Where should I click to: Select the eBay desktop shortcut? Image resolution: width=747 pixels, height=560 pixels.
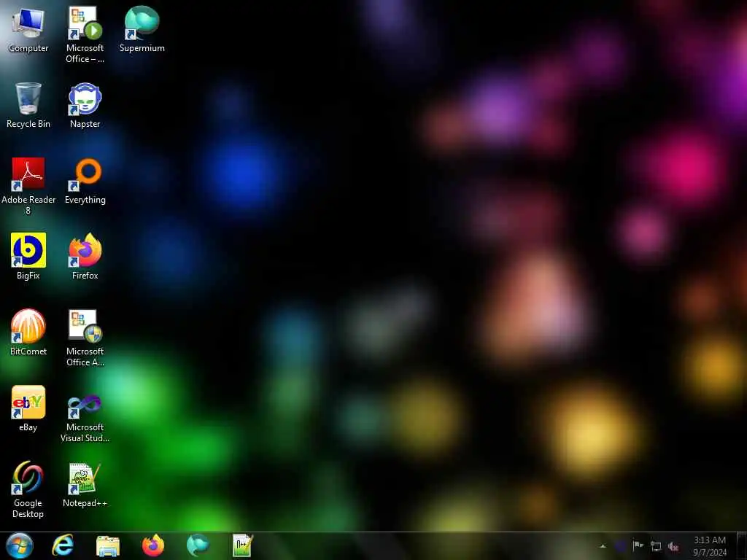[28, 408]
